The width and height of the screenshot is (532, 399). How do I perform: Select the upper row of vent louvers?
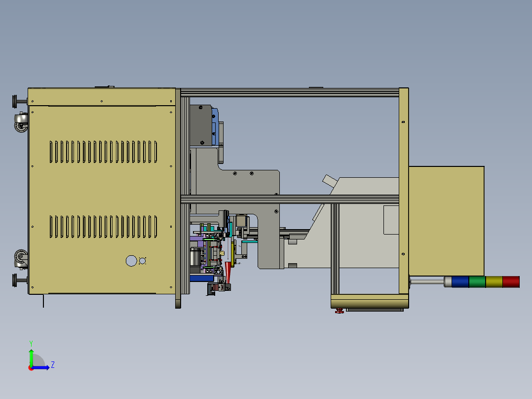coord(104,152)
